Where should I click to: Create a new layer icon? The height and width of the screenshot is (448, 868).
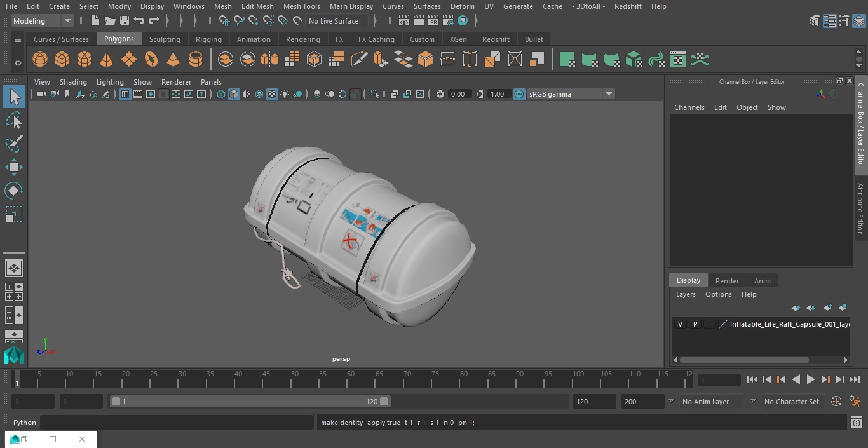827,308
